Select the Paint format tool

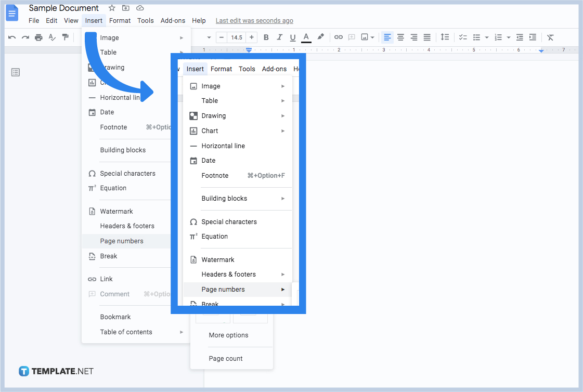click(x=65, y=37)
